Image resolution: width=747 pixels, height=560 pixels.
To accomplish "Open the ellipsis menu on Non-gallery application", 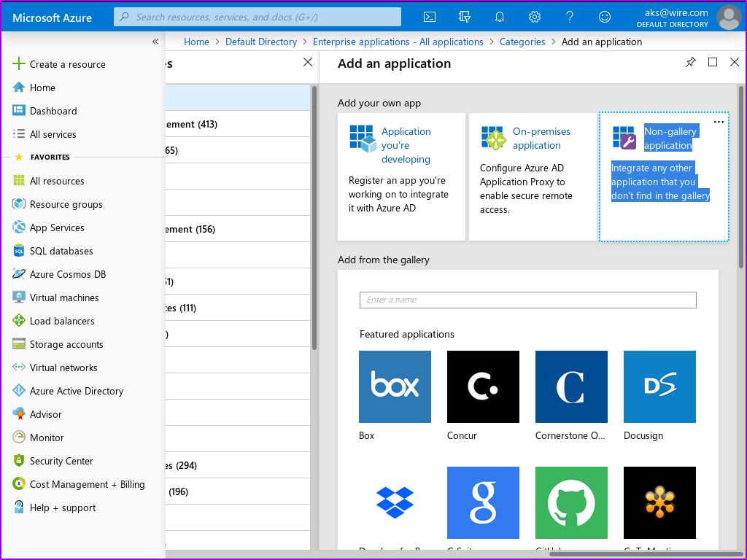I will click(x=719, y=122).
